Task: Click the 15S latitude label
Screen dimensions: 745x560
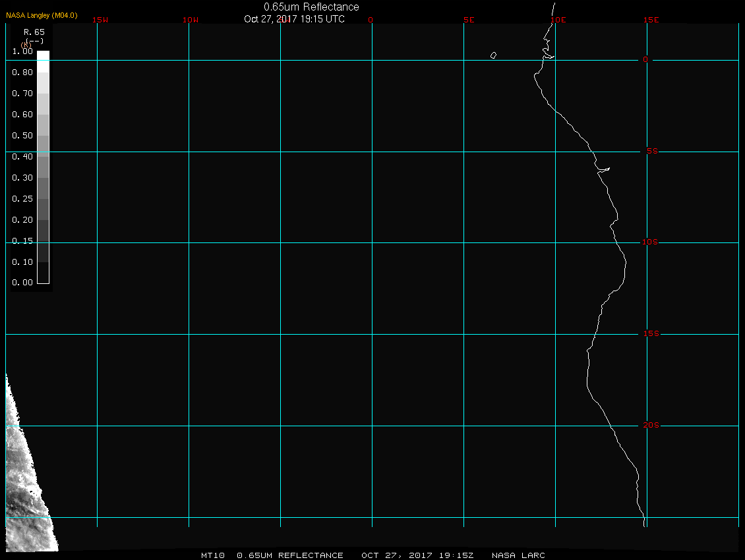Action: click(x=651, y=333)
